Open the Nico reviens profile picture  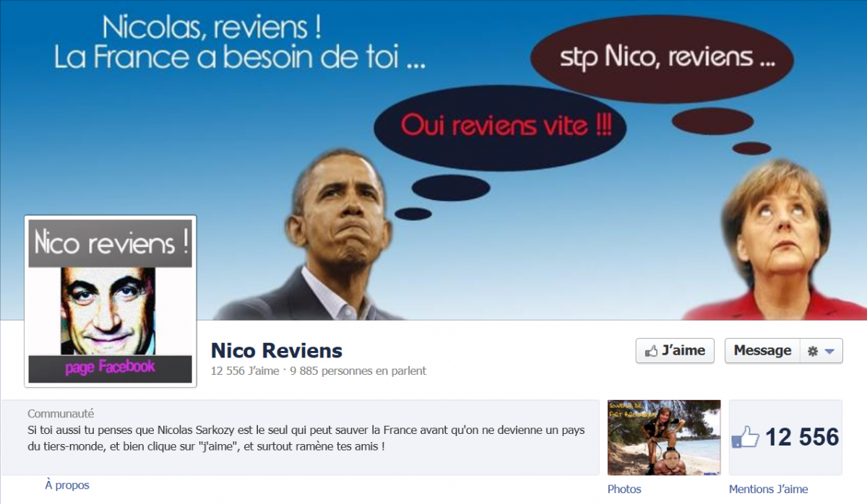[x=111, y=301]
